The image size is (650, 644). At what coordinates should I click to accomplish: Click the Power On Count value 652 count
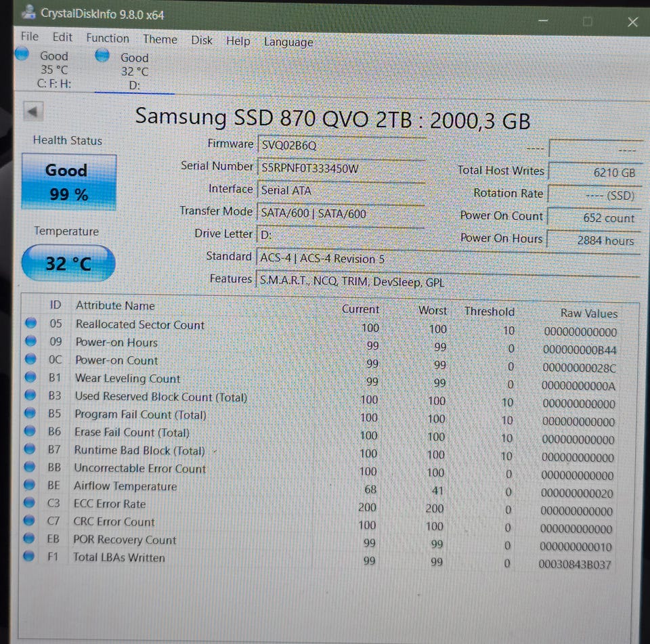click(593, 217)
